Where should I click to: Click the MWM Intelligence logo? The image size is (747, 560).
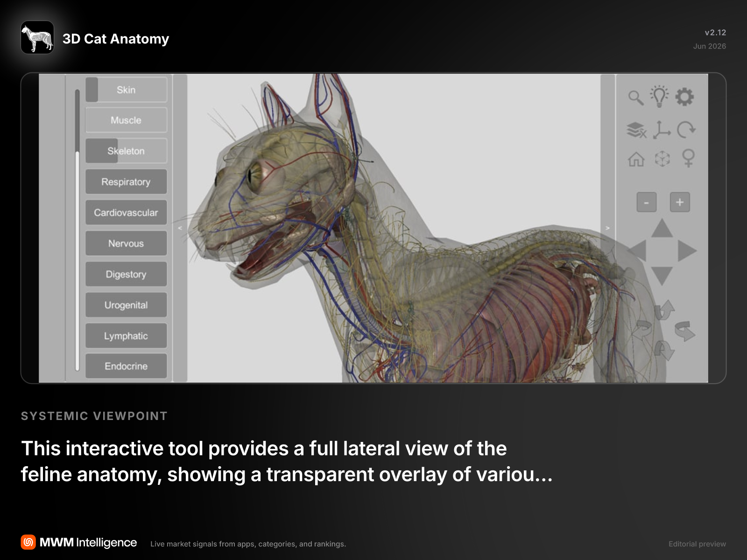click(x=79, y=542)
